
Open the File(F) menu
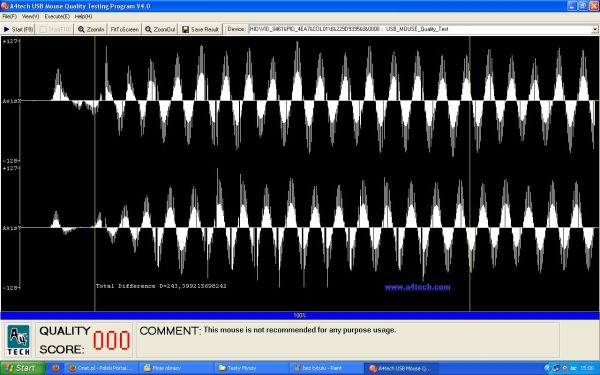[10, 16]
